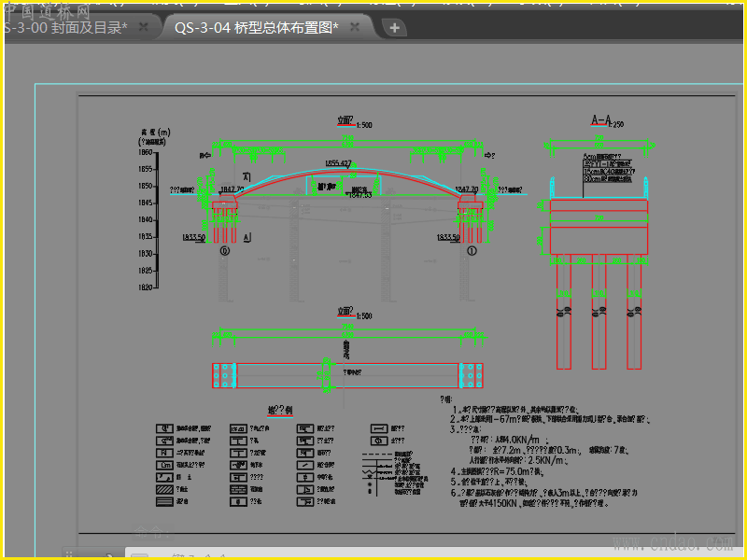Click the 1840 mark on elevation scale
747x560 pixels.
(146, 220)
